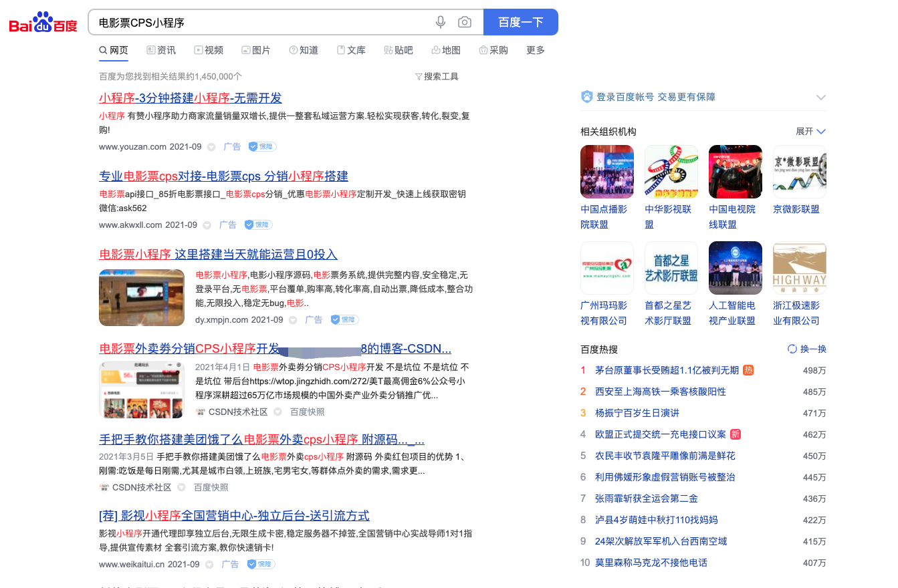Viewport: 898px width, 588px height.
Task: Start voice search with microphone icon
Action: pyautogui.click(x=441, y=22)
